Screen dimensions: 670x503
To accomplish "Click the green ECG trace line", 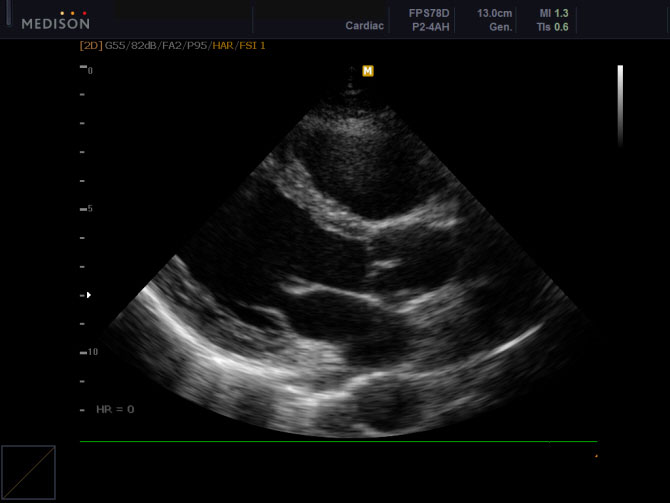I will tap(338, 441).
